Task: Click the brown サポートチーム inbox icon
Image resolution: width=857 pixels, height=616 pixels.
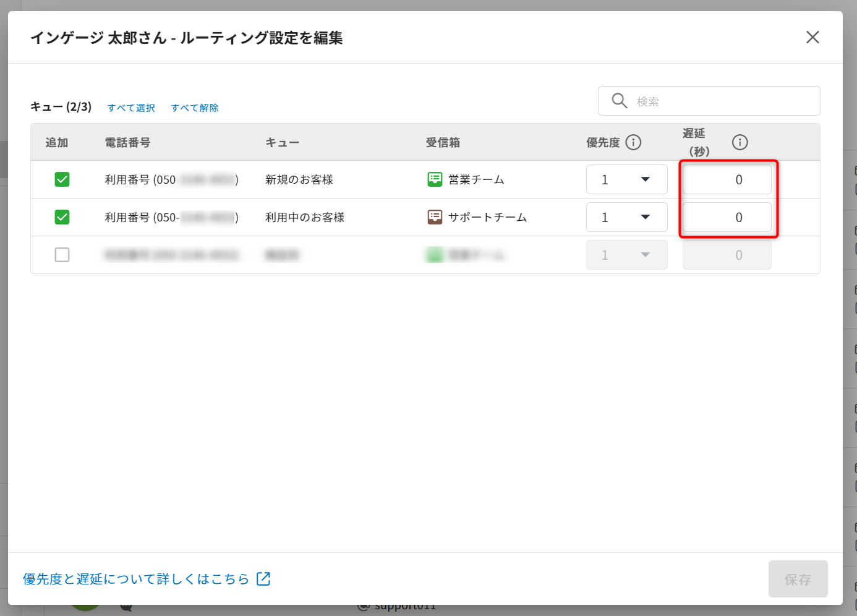Action: tap(435, 217)
